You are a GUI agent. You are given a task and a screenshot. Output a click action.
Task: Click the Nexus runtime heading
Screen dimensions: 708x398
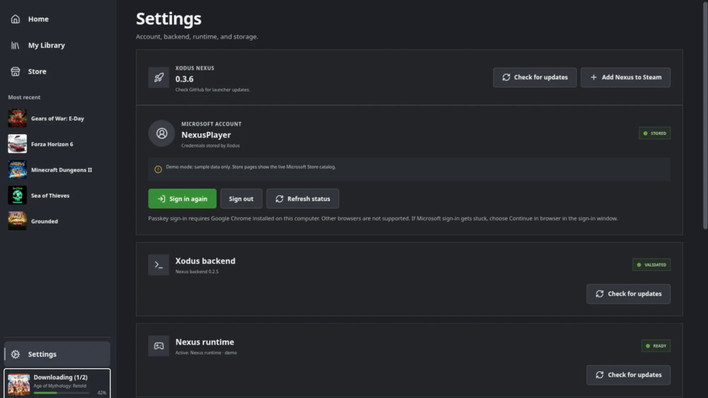pyautogui.click(x=205, y=342)
